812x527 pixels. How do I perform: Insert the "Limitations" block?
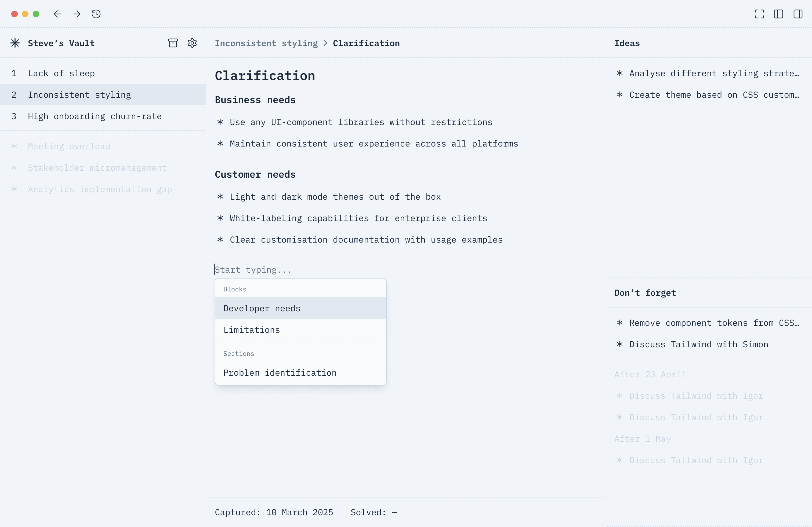click(251, 330)
